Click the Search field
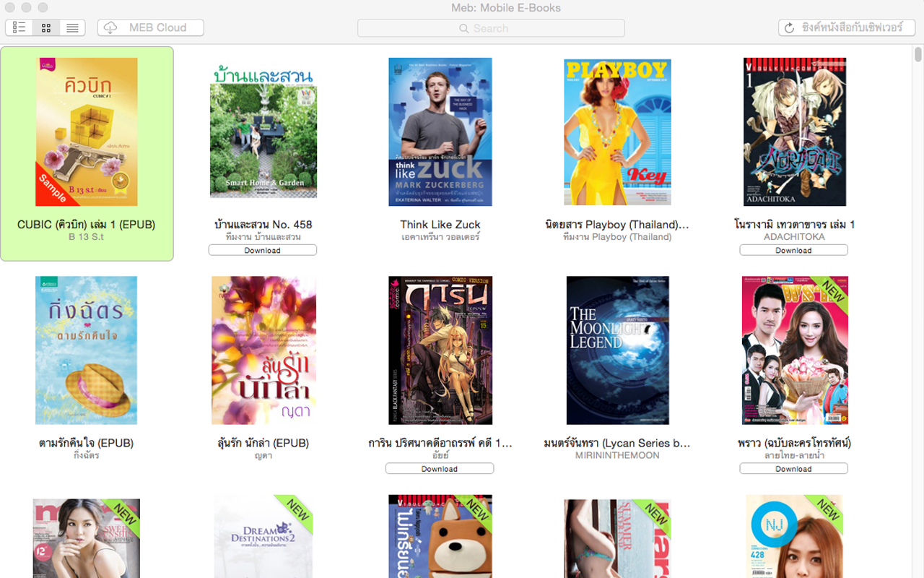The width and height of the screenshot is (924, 578). point(491,28)
